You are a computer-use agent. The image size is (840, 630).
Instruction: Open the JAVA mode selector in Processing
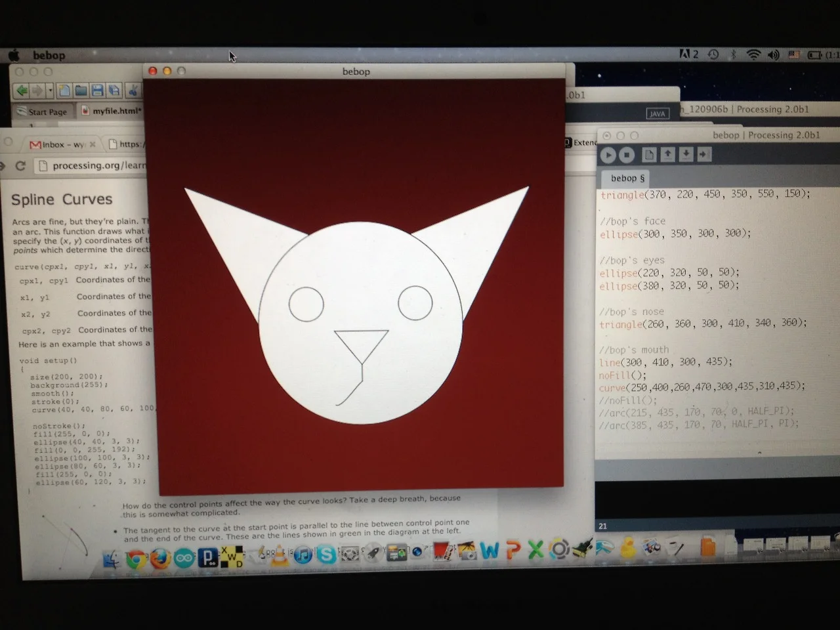click(x=657, y=114)
